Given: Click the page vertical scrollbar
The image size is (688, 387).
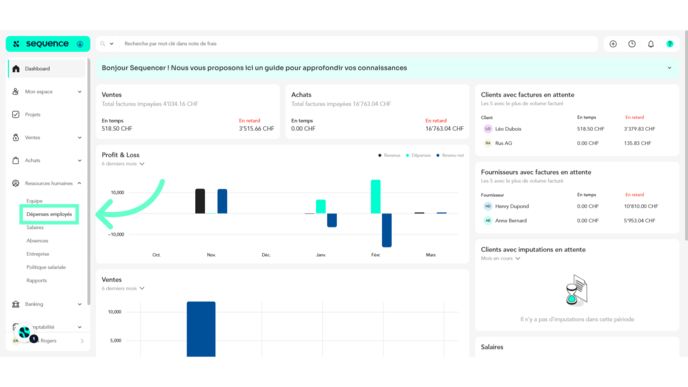Looking at the screenshot, I should [x=686, y=135].
